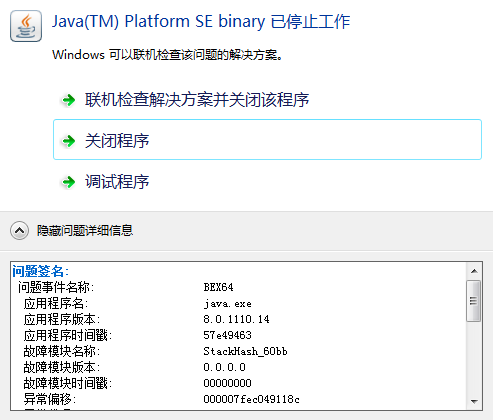Click the 隐藏问题详细信息 label
Screen dimensions: 493x420
coord(85,230)
